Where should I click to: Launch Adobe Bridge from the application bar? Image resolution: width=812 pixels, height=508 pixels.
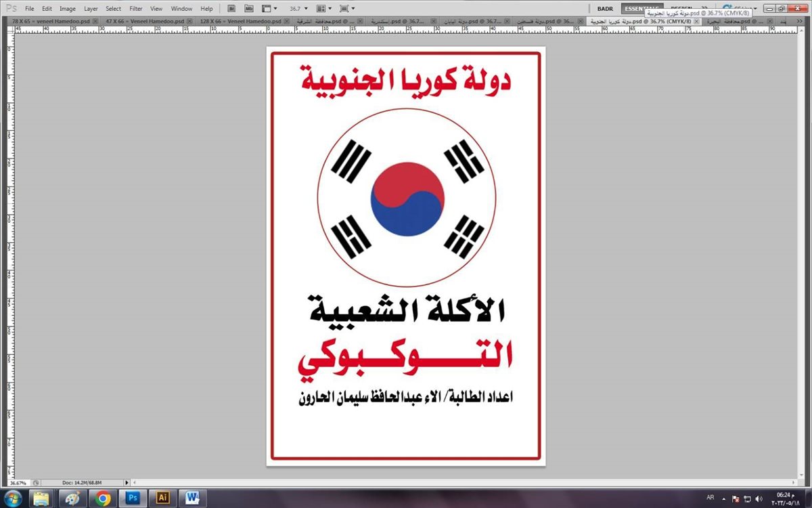[x=231, y=9]
